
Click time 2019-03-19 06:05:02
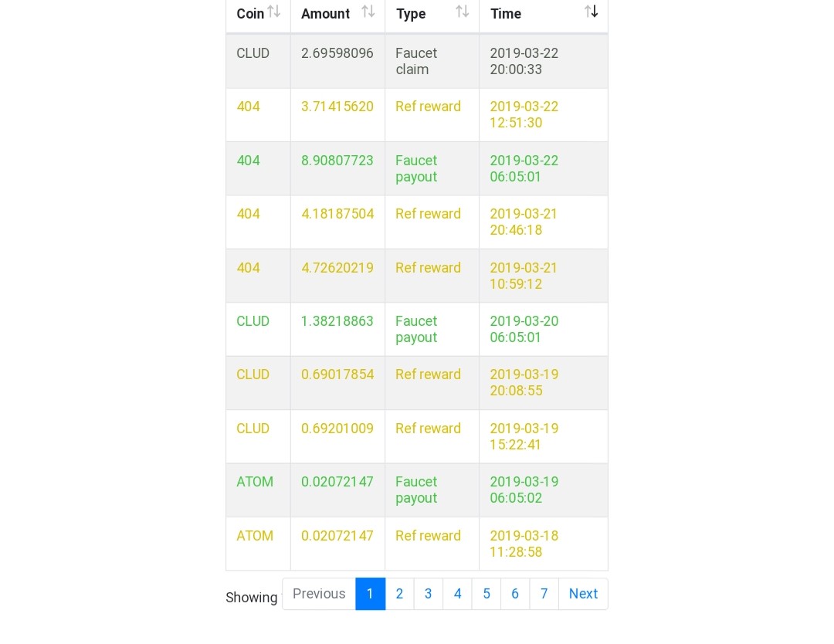click(524, 490)
